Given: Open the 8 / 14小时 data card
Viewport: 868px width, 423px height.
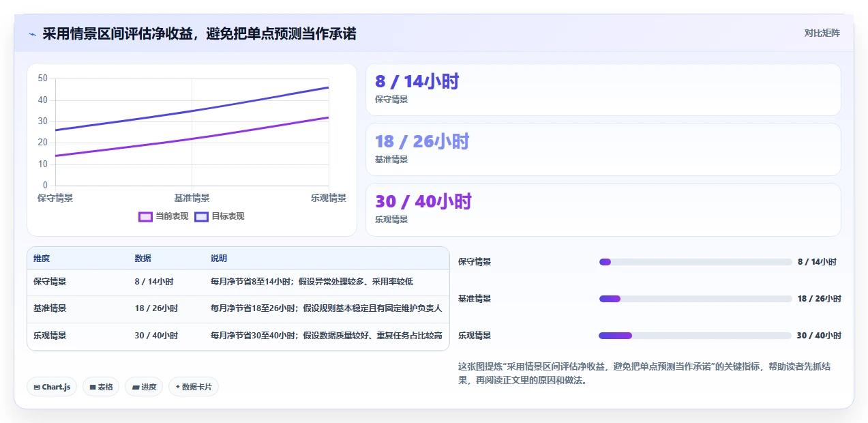Looking at the screenshot, I should pos(603,89).
